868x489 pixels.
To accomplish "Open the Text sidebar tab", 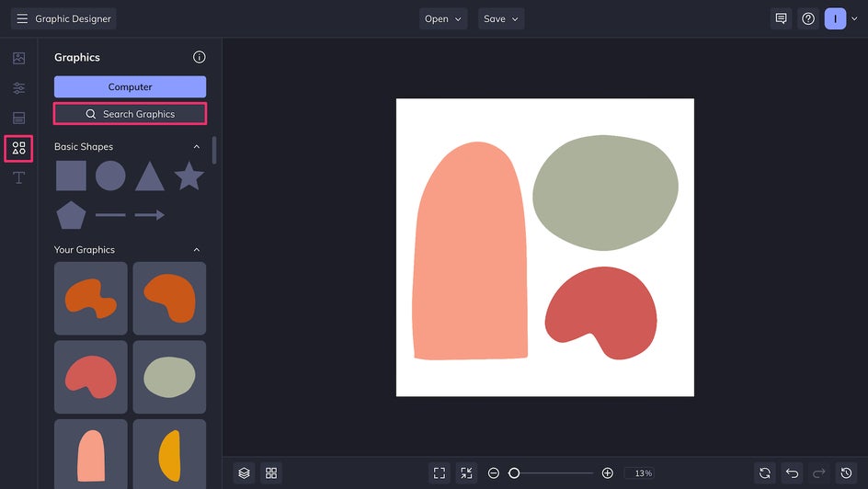I will 18,178.
